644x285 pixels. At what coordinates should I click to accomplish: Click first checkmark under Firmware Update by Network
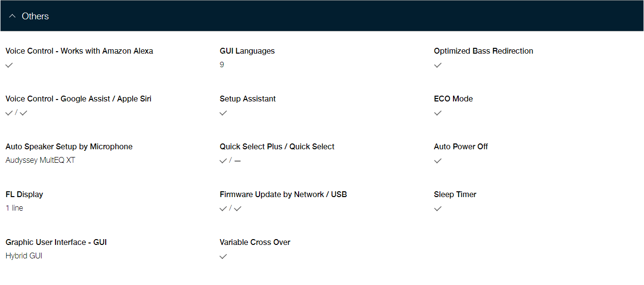click(223, 209)
